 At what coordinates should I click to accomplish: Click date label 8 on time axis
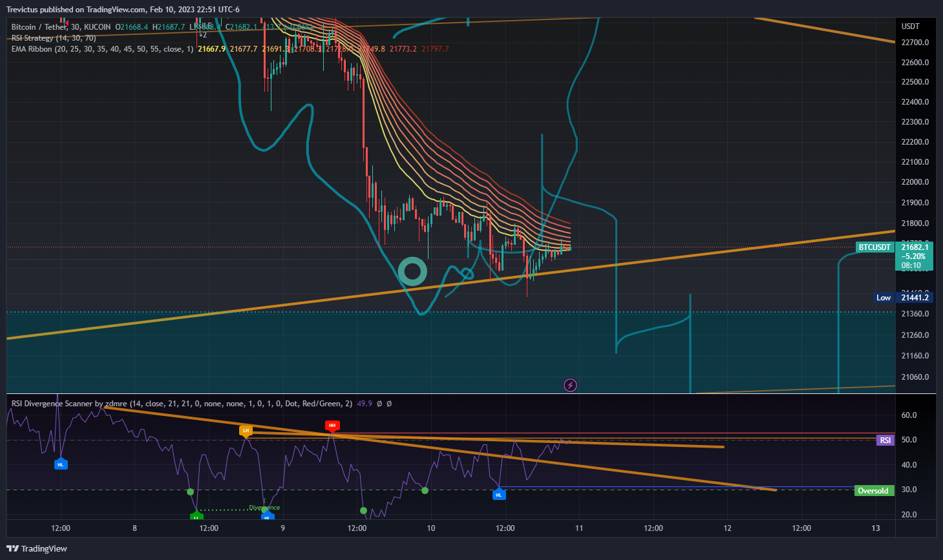(134, 528)
